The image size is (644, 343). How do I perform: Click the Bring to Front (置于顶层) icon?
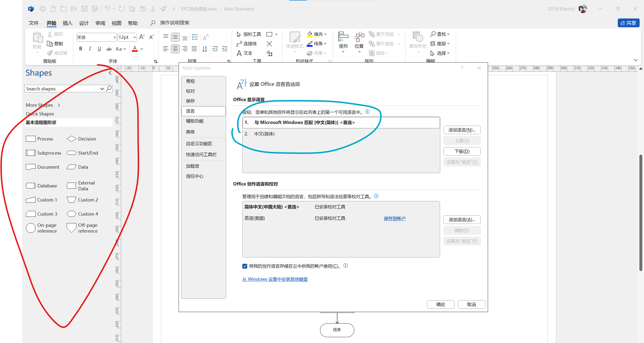coord(372,34)
